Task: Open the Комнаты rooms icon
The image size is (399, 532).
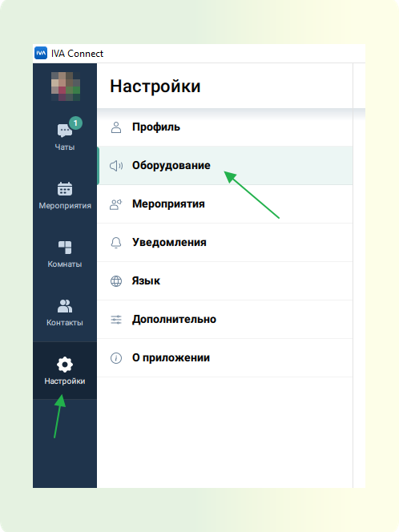Action: (x=65, y=248)
